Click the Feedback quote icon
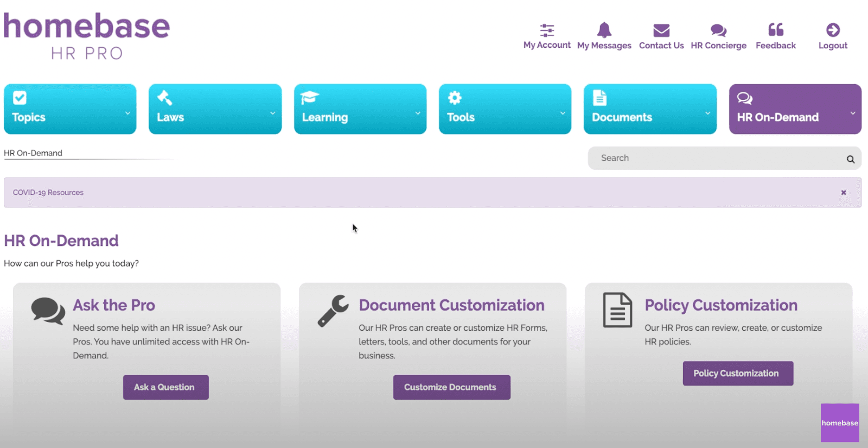 (x=776, y=29)
